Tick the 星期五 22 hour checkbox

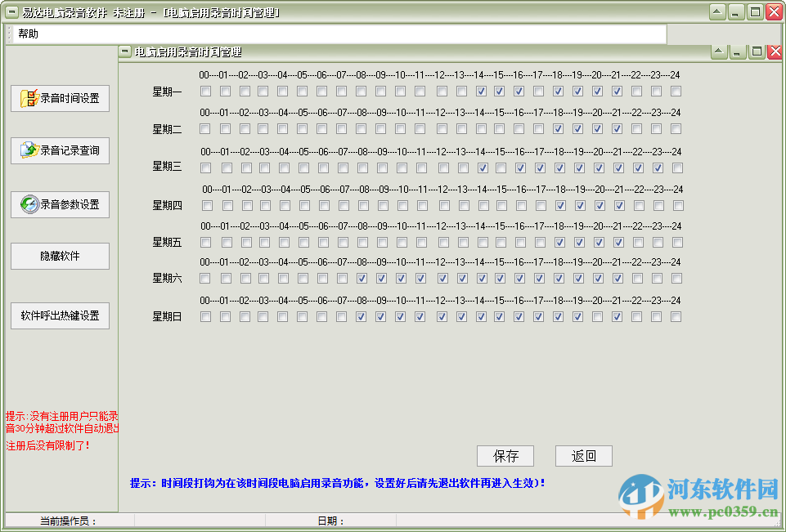638,243
